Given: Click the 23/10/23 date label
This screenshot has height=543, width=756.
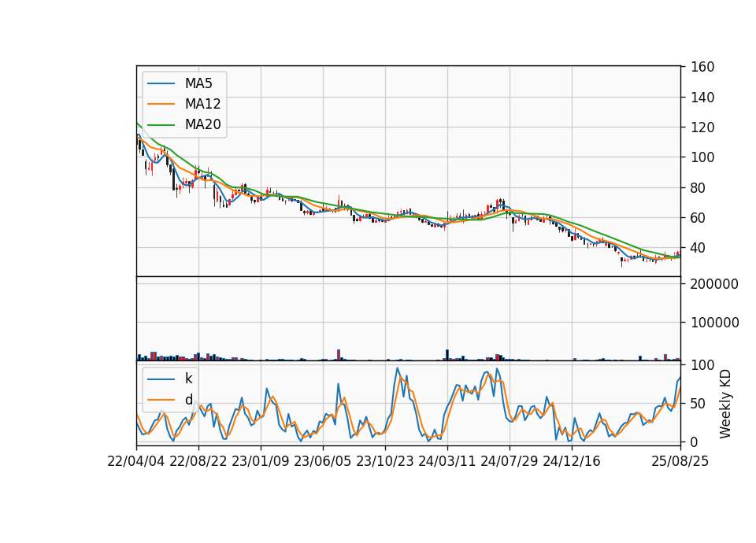Looking at the screenshot, I should point(385,462).
